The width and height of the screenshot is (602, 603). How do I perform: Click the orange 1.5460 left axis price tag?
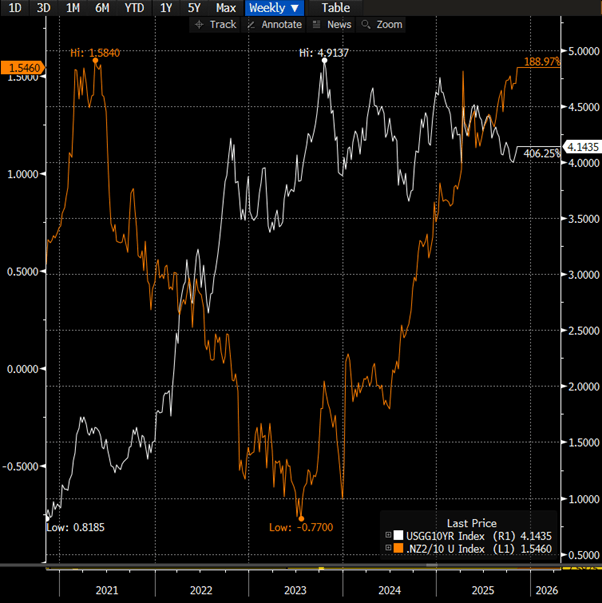pyautogui.click(x=22, y=67)
